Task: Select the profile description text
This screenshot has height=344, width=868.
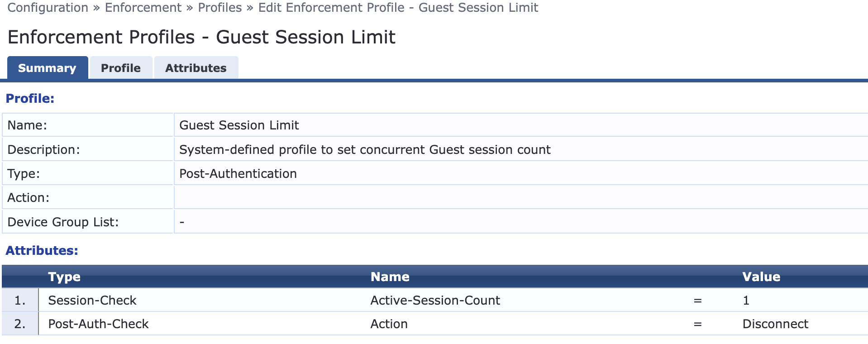Action: pos(365,150)
